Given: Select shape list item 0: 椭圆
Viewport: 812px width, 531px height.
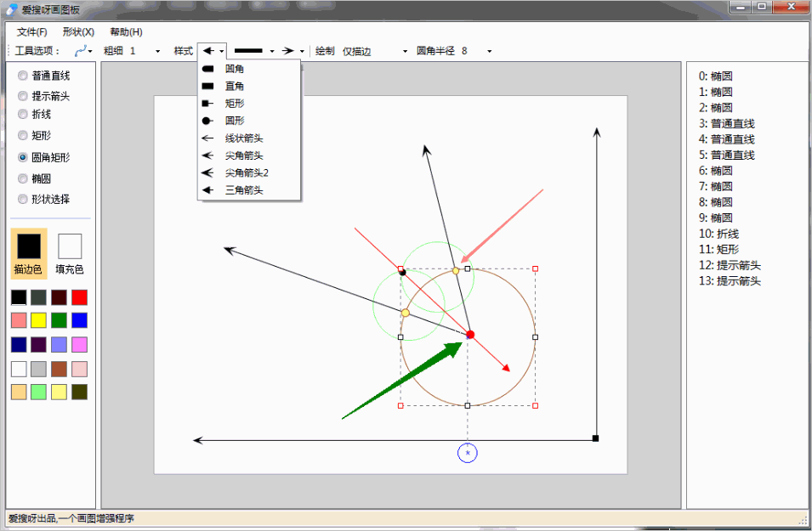Looking at the screenshot, I should [x=716, y=76].
